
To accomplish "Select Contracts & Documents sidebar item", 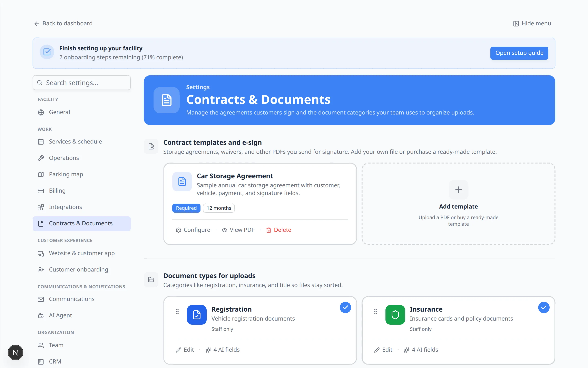I will coord(82,223).
